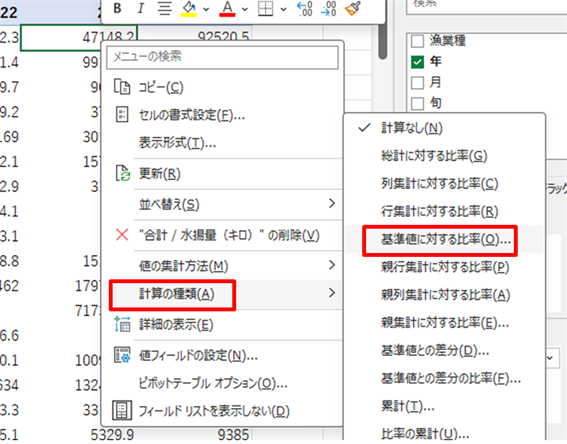Toggle bold in the mini toolbar
Screen dimensions: 567x444
(x=117, y=8)
